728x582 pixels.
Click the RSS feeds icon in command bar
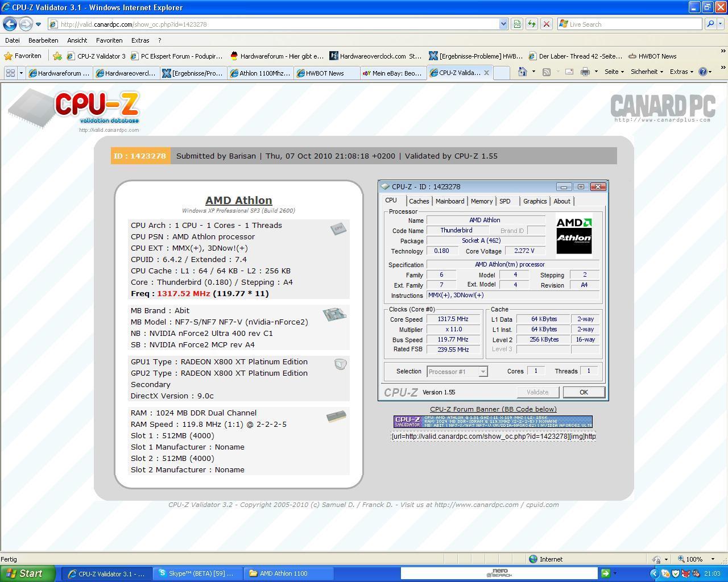546,72
